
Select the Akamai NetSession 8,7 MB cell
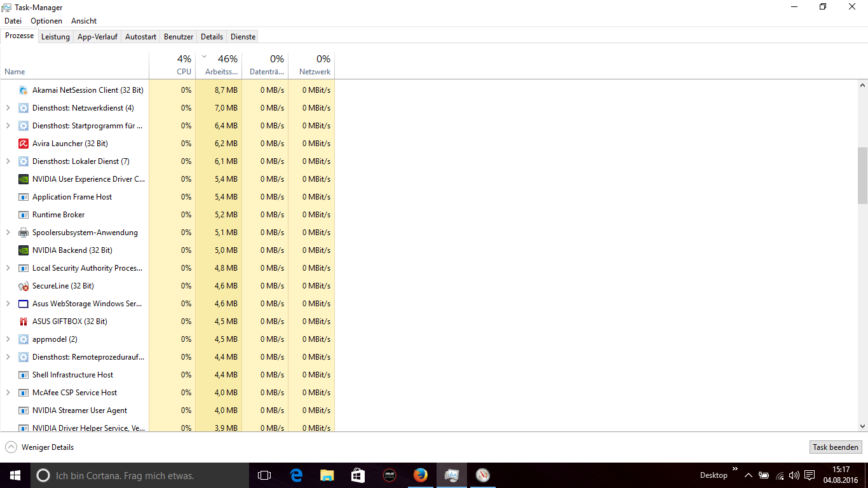(x=219, y=90)
